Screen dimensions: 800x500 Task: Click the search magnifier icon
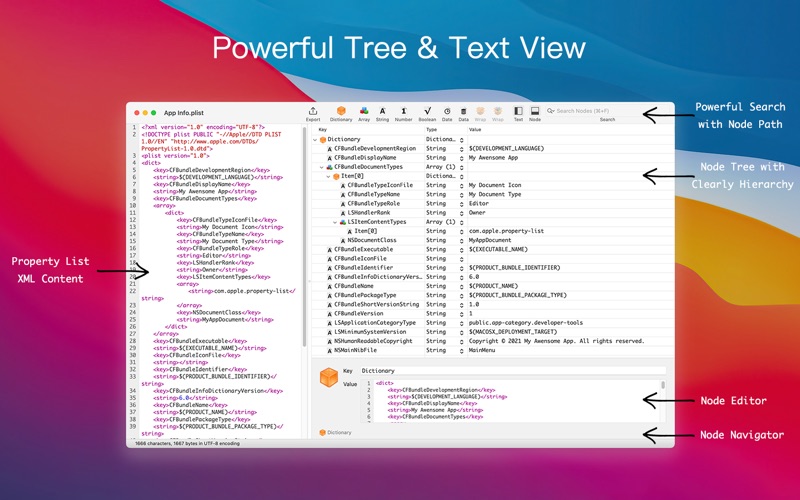(551, 111)
